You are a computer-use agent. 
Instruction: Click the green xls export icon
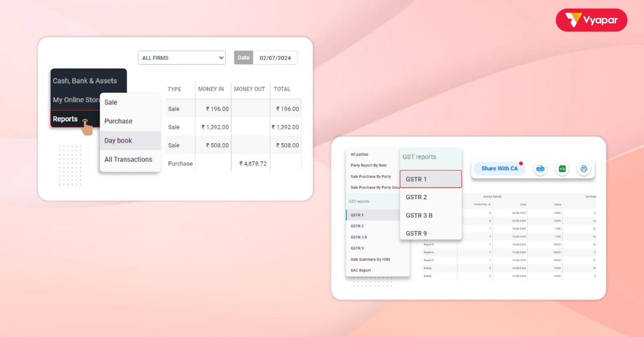click(x=562, y=169)
